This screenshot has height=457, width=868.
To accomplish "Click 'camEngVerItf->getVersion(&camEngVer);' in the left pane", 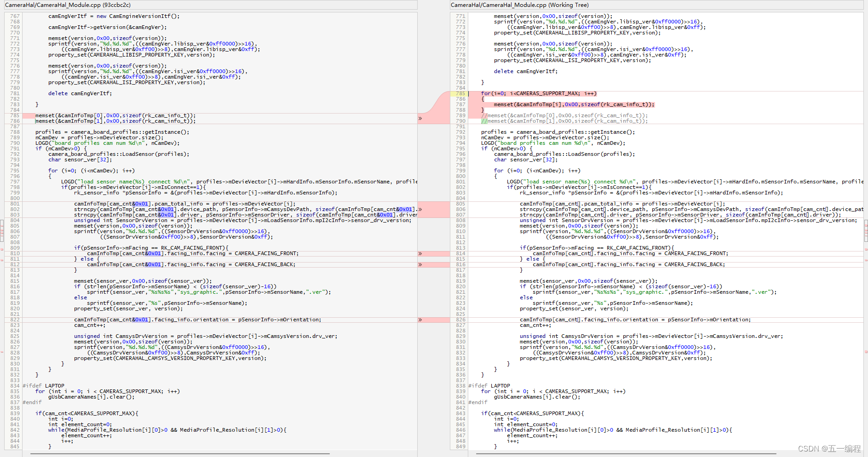I will click(x=108, y=28).
